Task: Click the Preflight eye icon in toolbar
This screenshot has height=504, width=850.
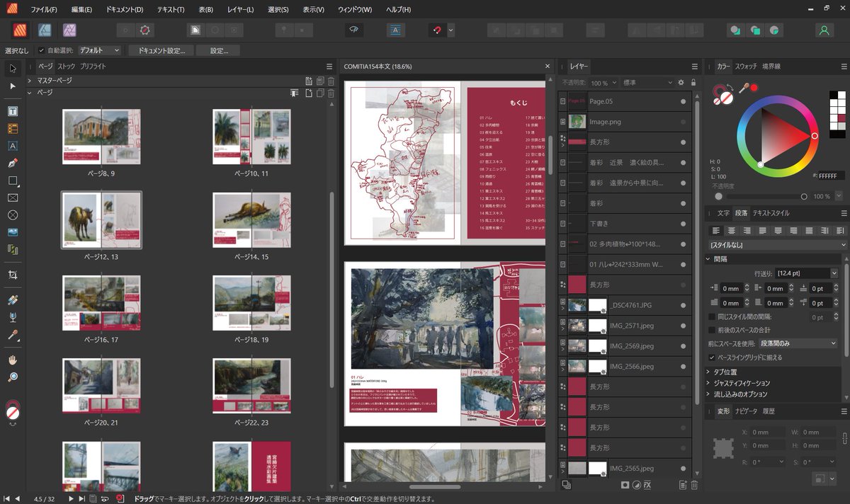Action: pos(353,30)
